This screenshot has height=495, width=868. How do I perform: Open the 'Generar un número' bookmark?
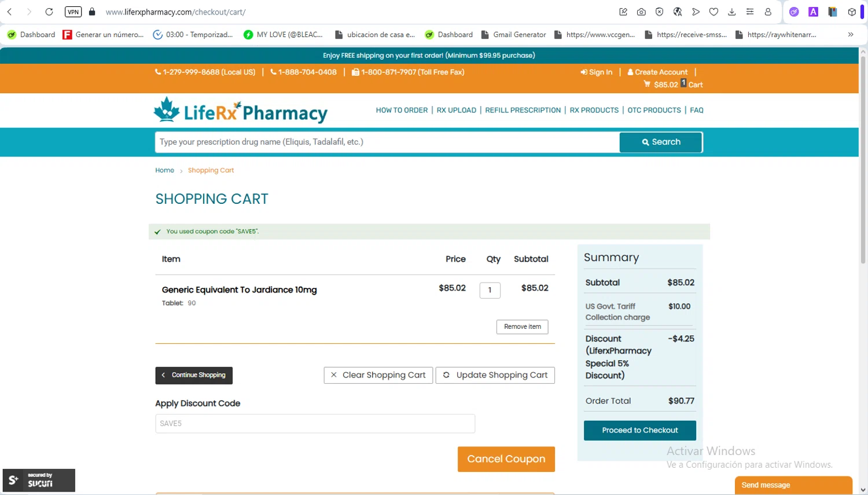coord(104,35)
